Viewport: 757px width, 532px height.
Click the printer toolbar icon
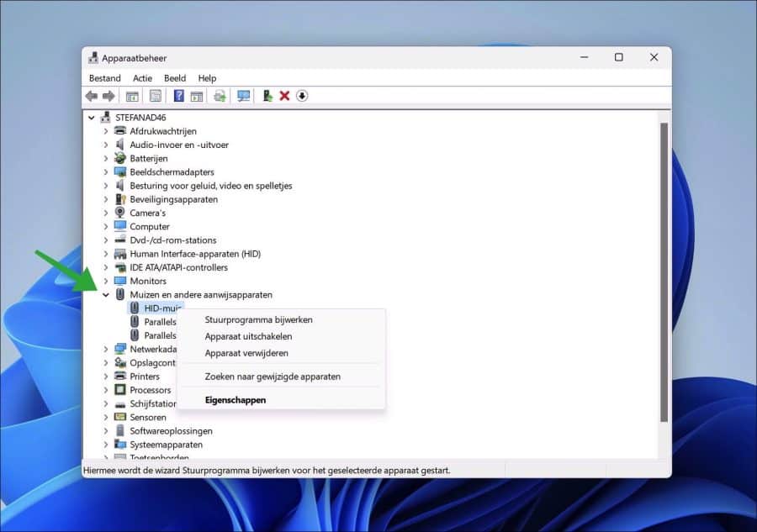coord(220,96)
